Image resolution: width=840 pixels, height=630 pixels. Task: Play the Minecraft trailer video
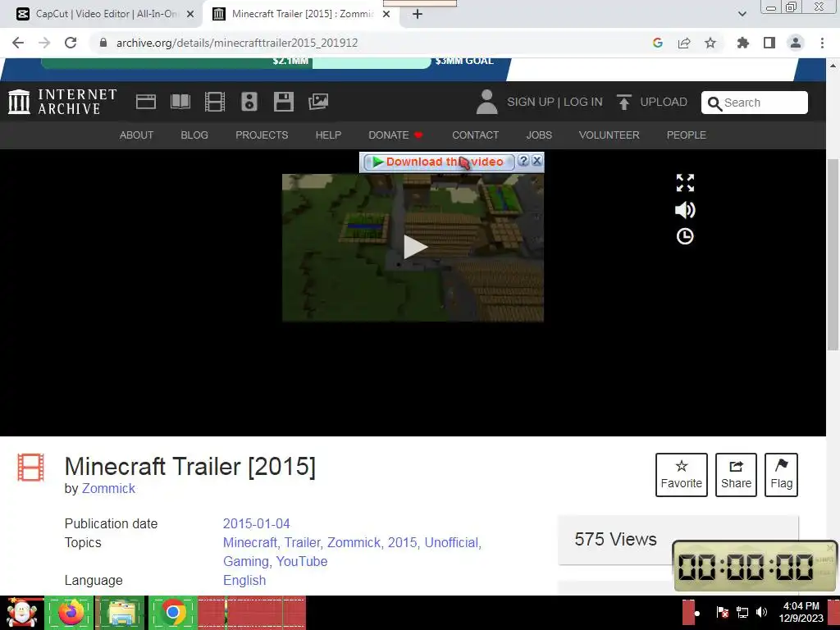coord(414,247)
